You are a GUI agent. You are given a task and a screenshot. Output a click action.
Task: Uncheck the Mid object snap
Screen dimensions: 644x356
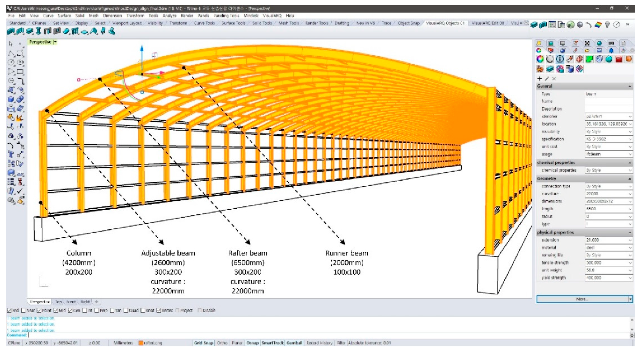click(x=56, y=310)
